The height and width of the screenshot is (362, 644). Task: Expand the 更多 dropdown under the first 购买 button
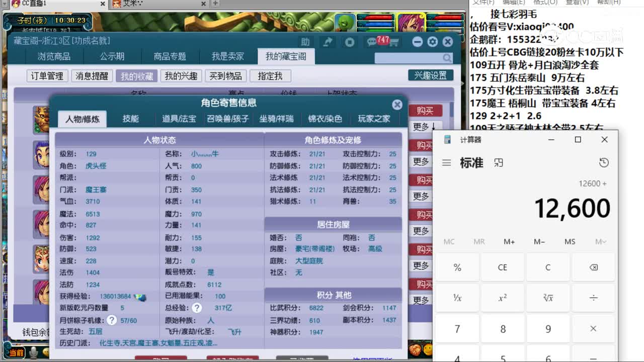424,126
